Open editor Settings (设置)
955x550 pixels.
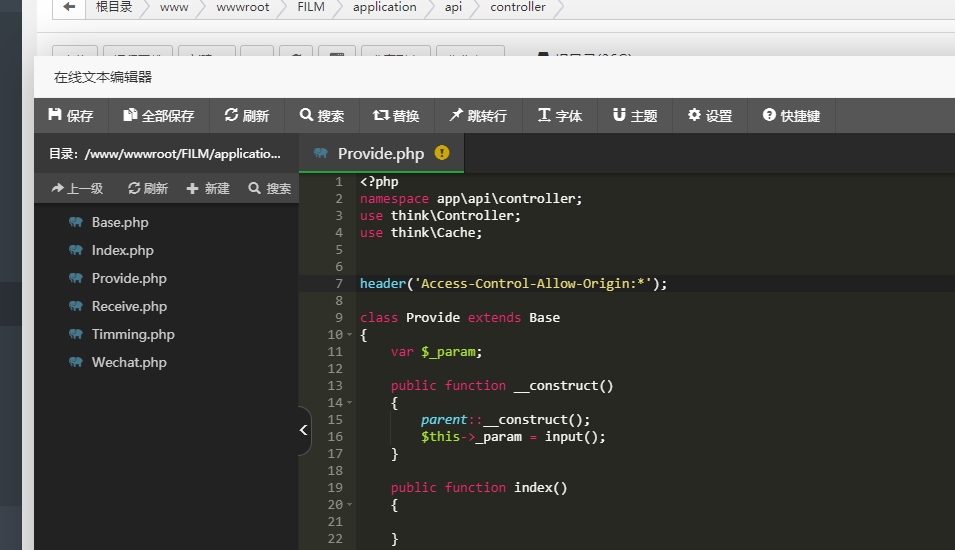pos(710,116)
